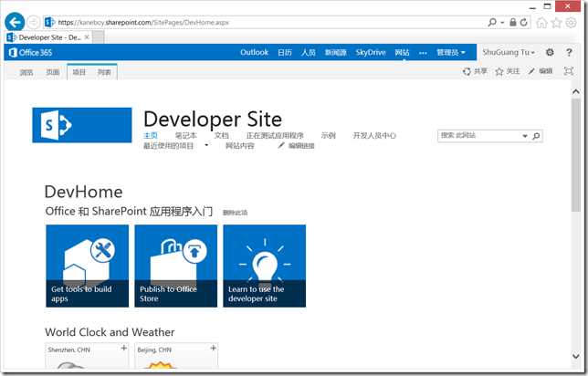Open the Publish to Office Store tile
The width and height of the screenshot is (588, 376).
point(176,266)
